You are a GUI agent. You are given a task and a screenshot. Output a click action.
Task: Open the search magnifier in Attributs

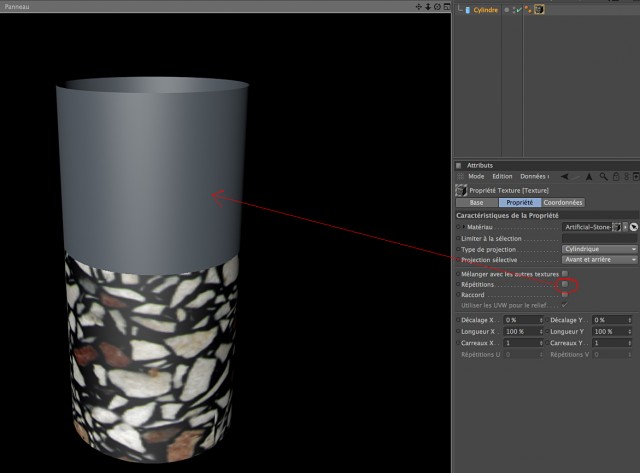coord(603,177)
